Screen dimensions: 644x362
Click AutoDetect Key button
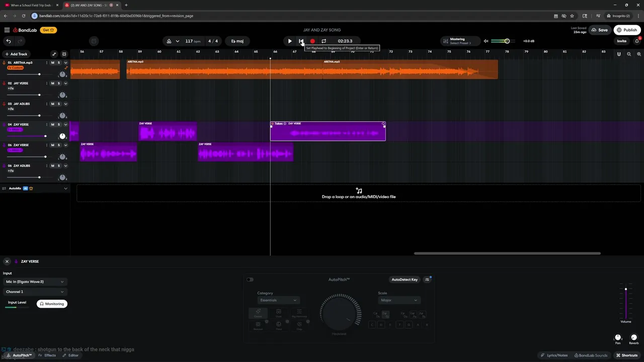pos(405,280)
